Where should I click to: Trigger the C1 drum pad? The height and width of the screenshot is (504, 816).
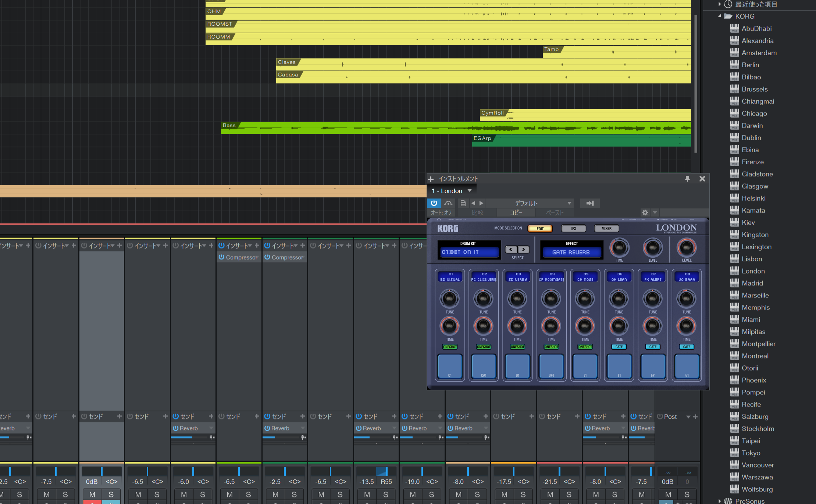(450, 367)
